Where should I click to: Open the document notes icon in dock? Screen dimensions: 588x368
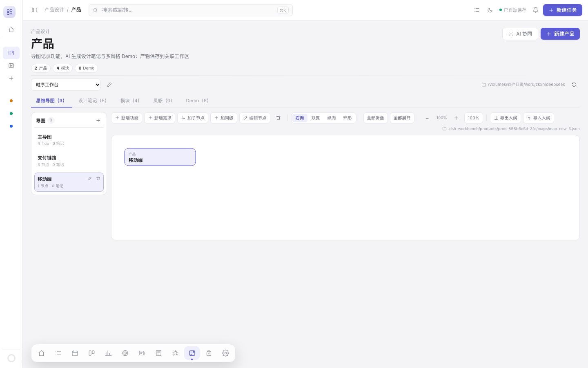tap(158, 353)
